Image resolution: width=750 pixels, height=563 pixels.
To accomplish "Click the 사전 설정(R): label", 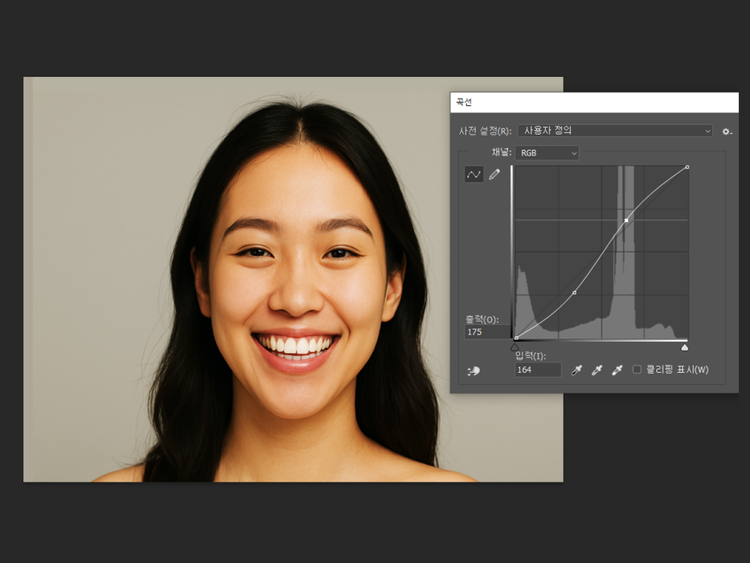I will pyautogui.click(x=485, y=131).
